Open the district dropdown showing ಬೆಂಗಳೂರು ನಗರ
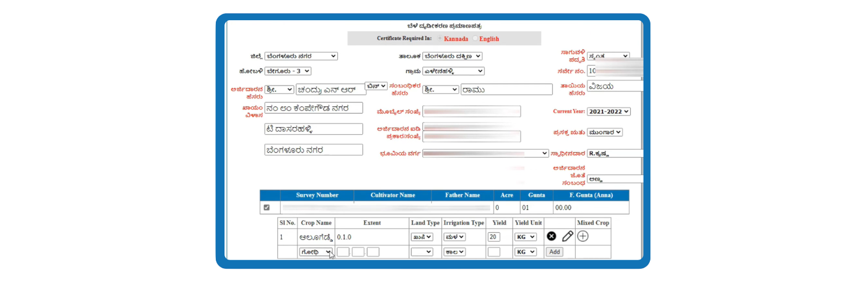The height and width of the screenshot is (289, 868). click(x=301, y=56)
